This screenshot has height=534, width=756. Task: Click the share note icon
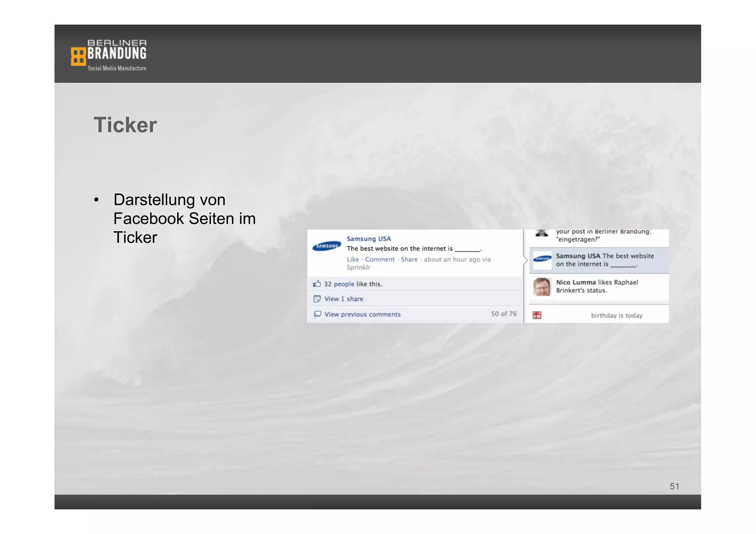click(x=317, y=299)
